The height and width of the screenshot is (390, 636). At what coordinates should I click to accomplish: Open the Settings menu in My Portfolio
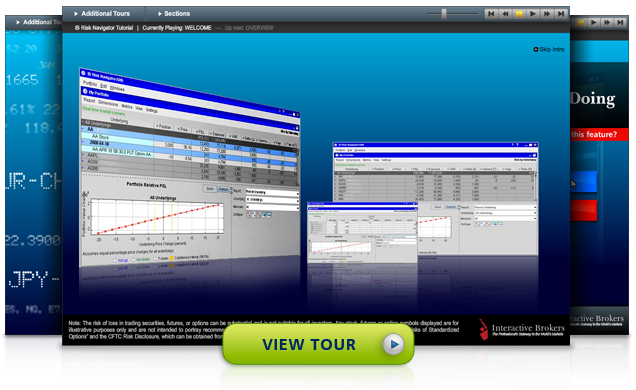pyautogui.click(x=152, y=110)
